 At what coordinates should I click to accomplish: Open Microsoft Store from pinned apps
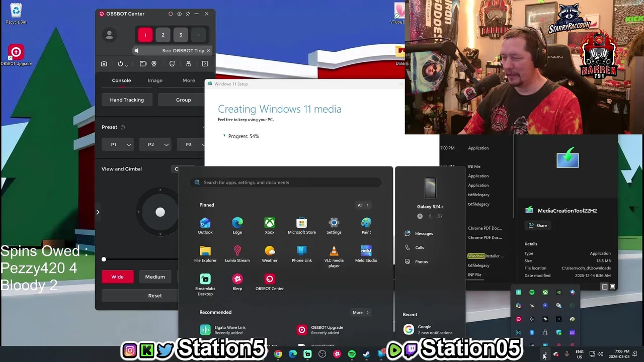[x=302, y=226]
